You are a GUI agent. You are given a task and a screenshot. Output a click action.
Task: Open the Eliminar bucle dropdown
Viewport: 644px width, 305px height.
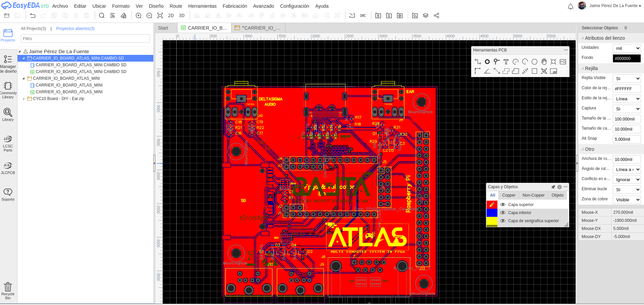click(626, 190)
